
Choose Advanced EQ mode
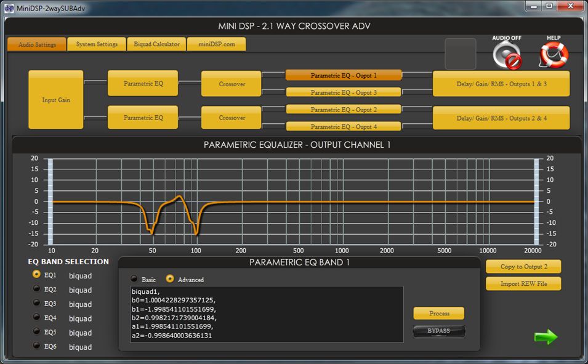click(170, 278)
